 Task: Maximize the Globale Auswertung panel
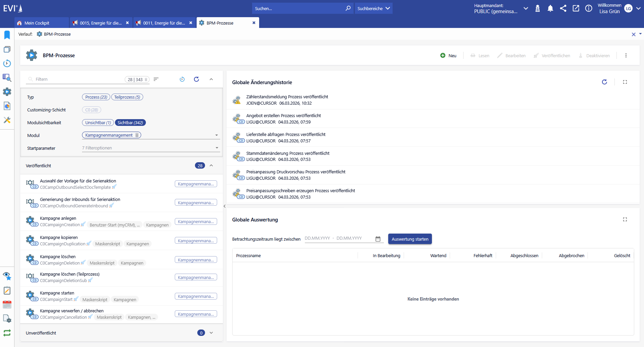[x=625, y=219]
